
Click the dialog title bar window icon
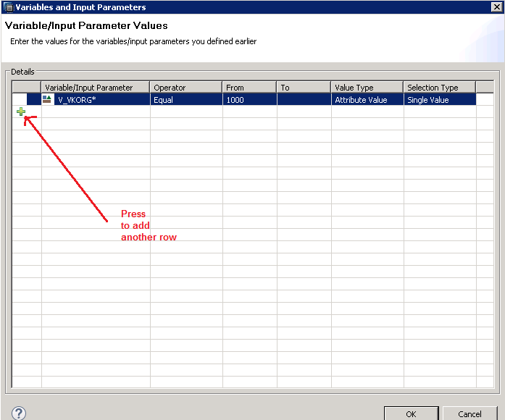[x=9, y=7]
